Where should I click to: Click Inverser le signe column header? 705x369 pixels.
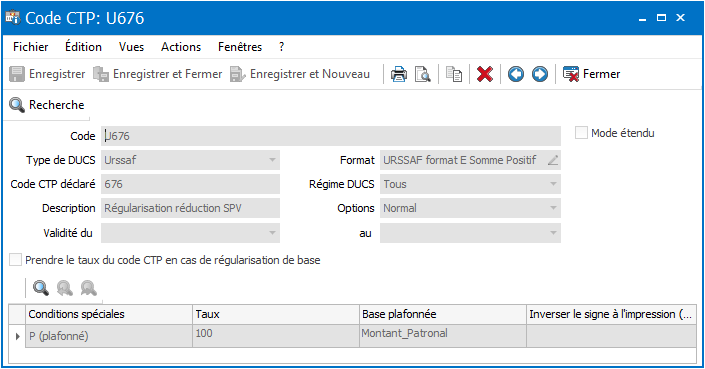pos(611,314)
